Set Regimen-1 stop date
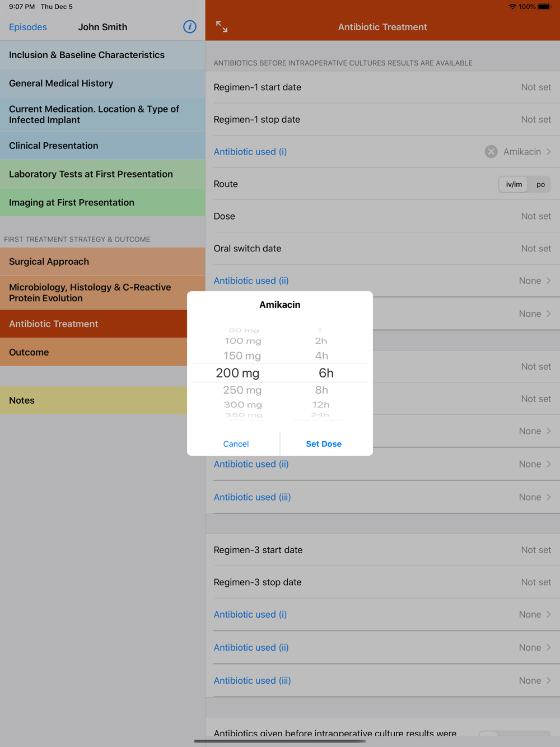The width and height of the screenshot is (560, 747). coord(382,119)
